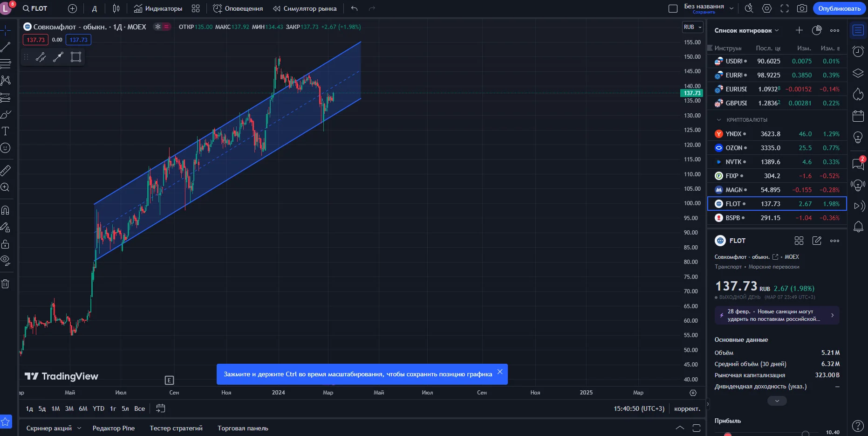868x436 pixels.
Task: Remove drawings with the trash icon
Action: (x=6, y=284)
